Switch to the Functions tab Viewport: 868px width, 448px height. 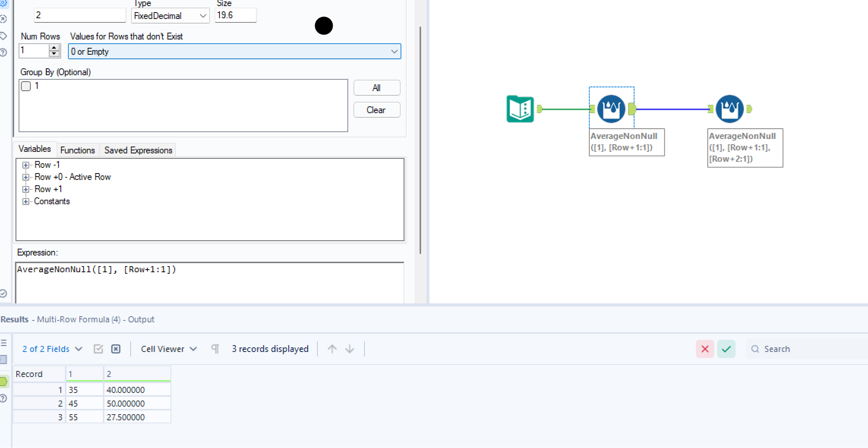[x=77, y=150]
